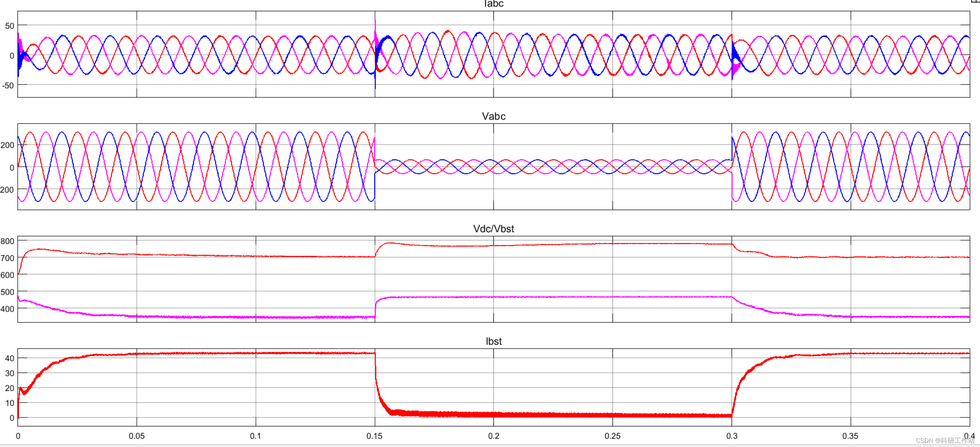Click the 20 tick on Ibst axis
980x447 pixels.
pos(10,388)
